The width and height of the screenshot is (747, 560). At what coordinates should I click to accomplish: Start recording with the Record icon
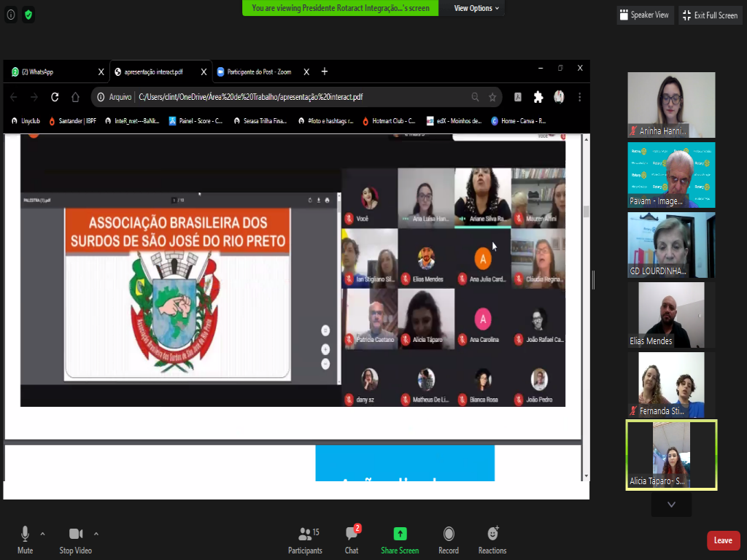449,534
